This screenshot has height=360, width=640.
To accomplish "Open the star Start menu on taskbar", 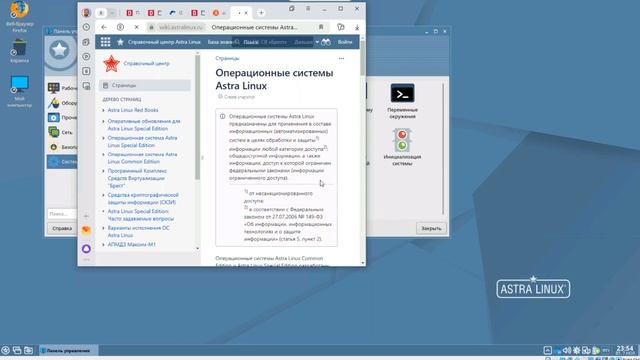I will pos(6,350).
